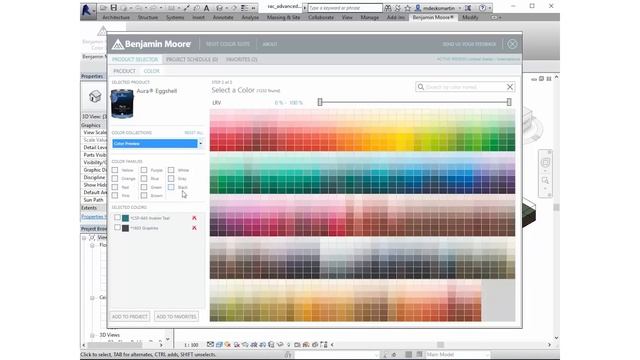This screenshot has height=360, width=640.
Task: Open the About link in dialog header
Action: coord(270,44)
